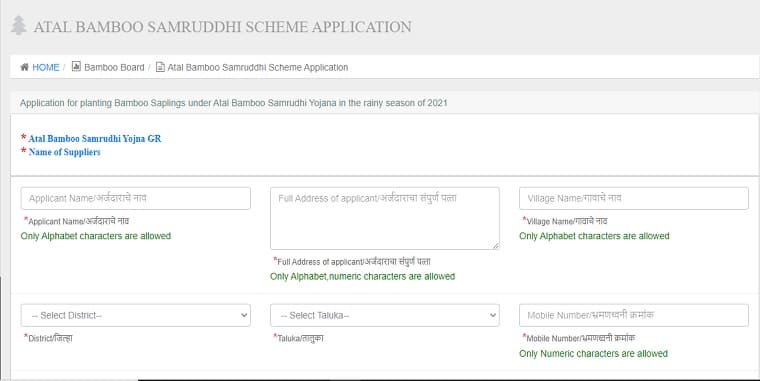
Task: Click the ATAL BAMBOO SAMRUDDHI SCHEME APPLICATION heading
Action: pos(222,27)
